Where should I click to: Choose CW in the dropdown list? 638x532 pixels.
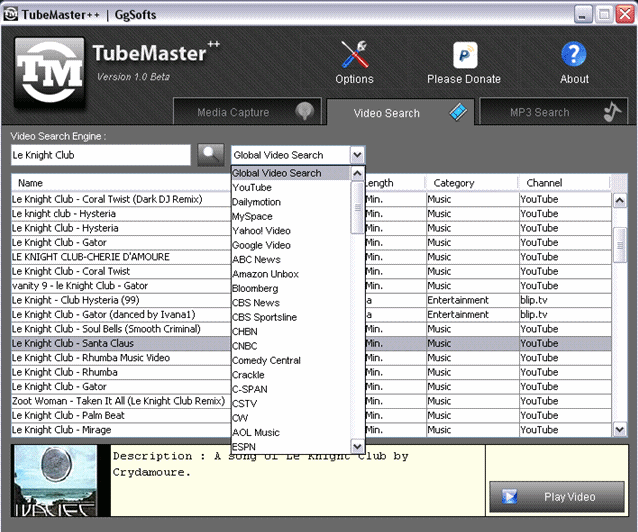(x=291, y=418)
